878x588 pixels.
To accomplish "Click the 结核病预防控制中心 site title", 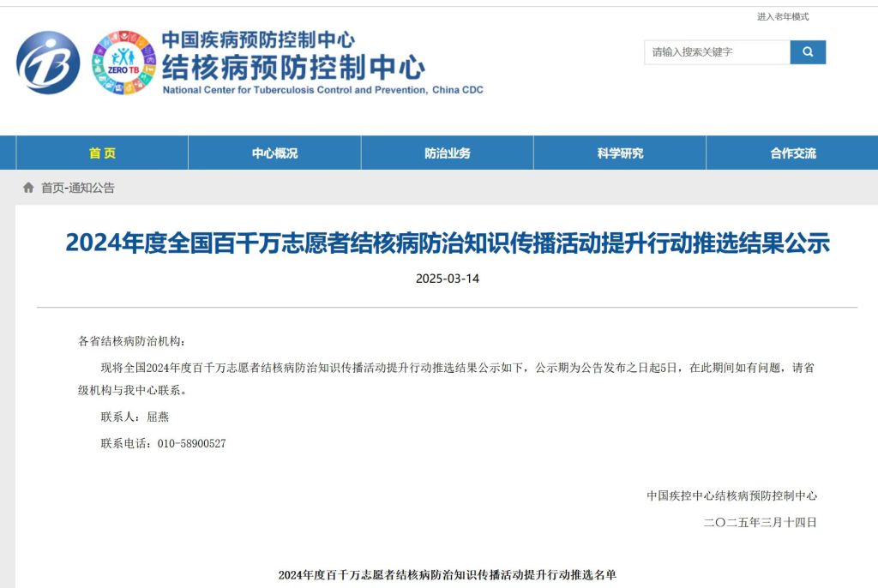I will pyautogui.click(x=293, y=68).
